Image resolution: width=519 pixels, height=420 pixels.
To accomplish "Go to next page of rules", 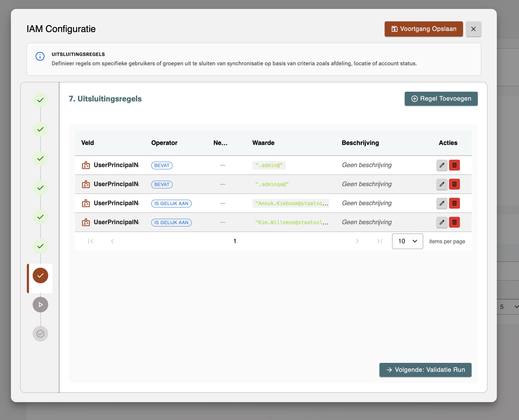I will (357, 241).
